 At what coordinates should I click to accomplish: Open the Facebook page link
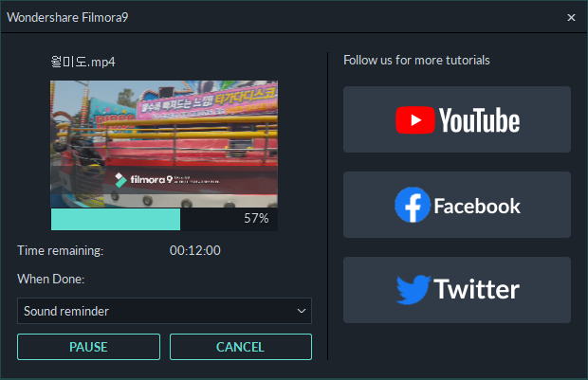coord(457,205)
